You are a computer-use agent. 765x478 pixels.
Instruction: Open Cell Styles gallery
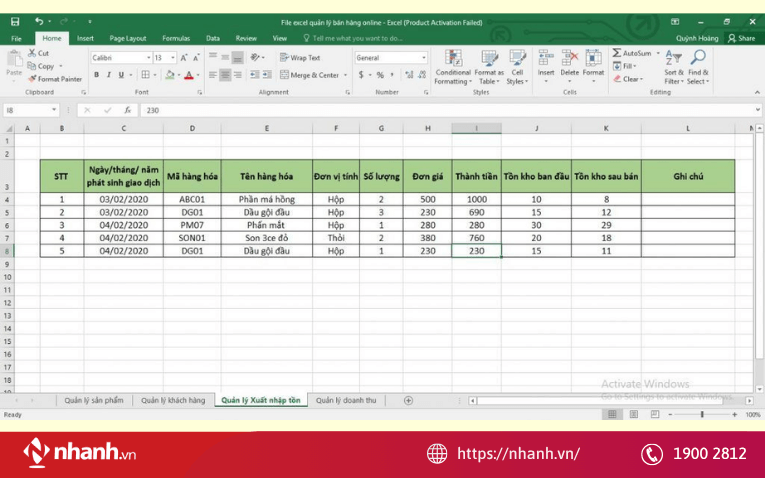click(517, 67)
